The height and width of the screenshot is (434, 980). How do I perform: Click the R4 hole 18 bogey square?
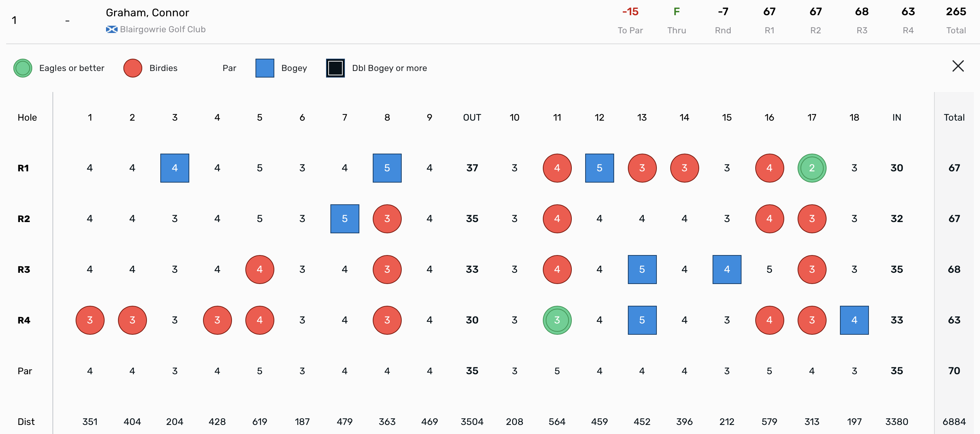(x=854, y=320)
